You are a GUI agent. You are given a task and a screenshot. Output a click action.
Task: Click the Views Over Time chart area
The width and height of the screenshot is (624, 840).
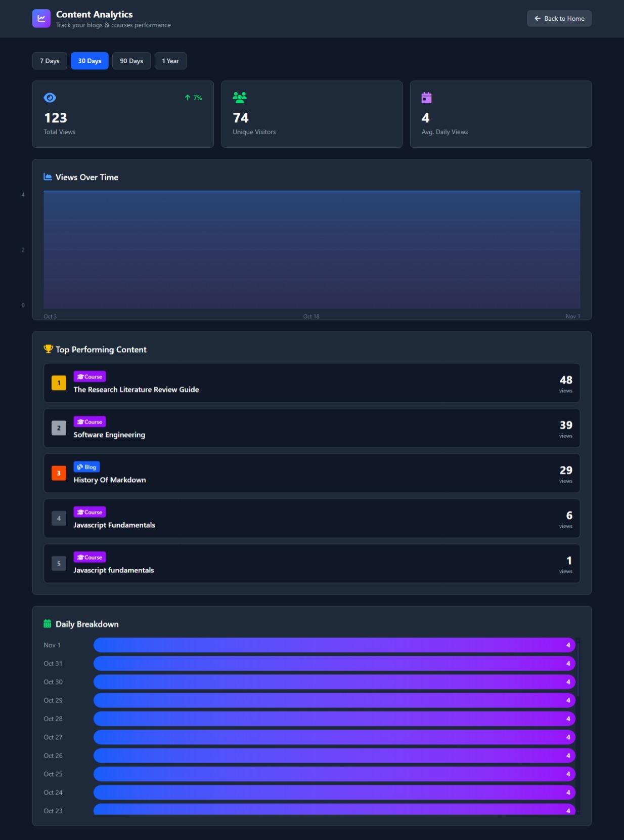[x=312, y=249]
